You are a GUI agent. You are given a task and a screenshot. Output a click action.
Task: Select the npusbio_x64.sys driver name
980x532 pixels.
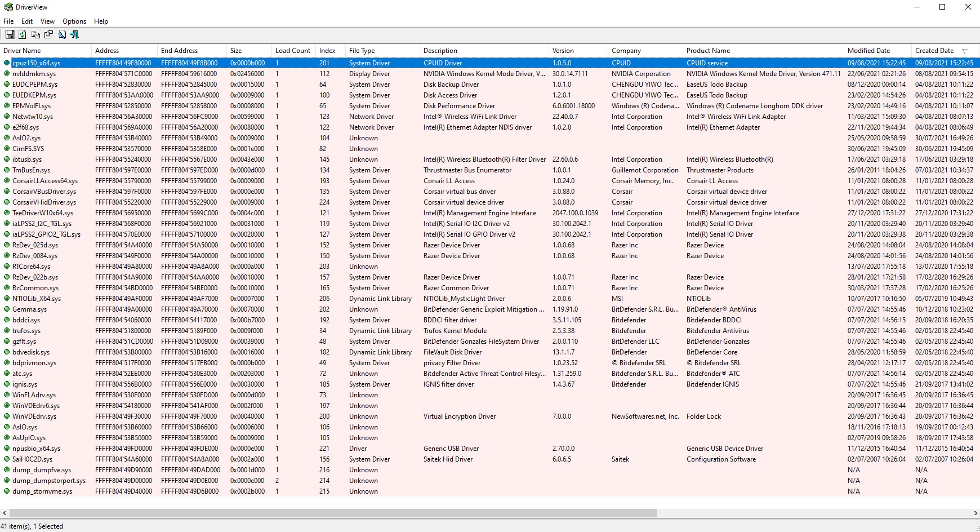[x=37, y=449]
